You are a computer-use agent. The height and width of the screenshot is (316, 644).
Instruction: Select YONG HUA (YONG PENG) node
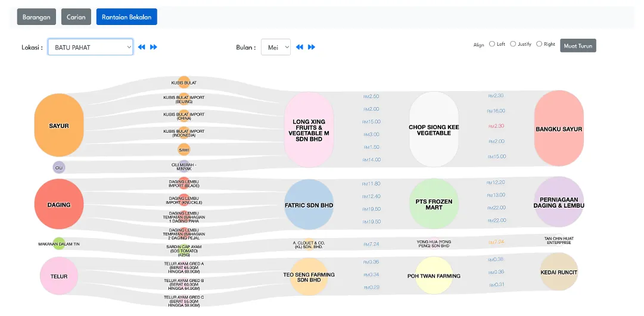(x=434, y=243)
